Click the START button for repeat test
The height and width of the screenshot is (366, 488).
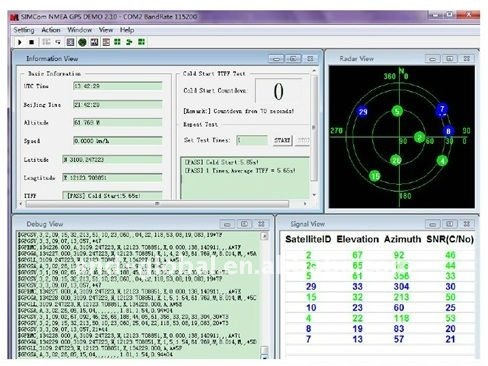pos(282,140)
